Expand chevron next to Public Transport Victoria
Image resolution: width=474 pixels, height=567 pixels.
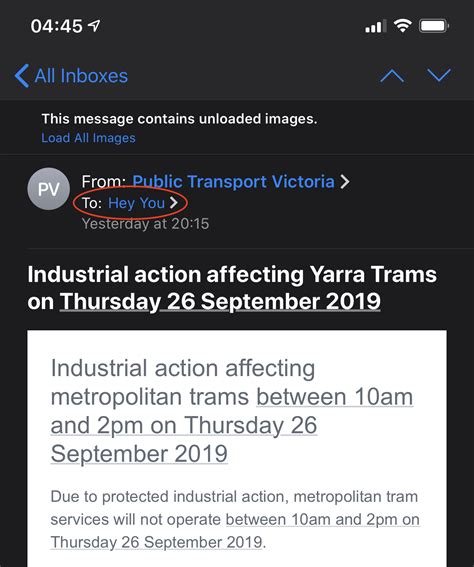click(345, 182)
